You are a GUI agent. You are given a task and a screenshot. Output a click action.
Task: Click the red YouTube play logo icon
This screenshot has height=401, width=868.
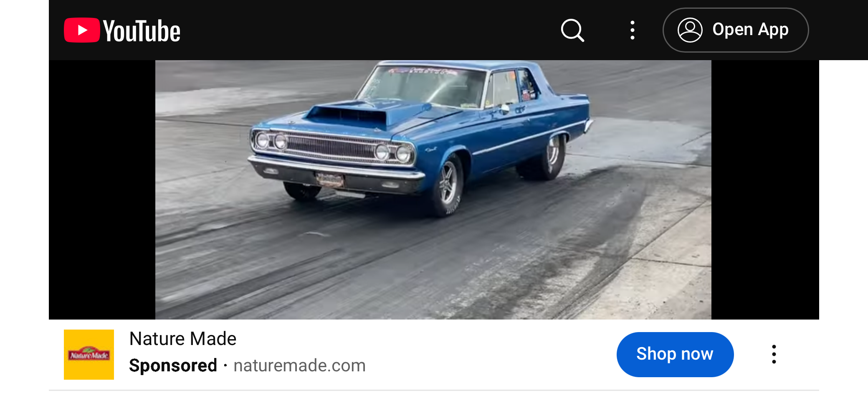(82, 30)
